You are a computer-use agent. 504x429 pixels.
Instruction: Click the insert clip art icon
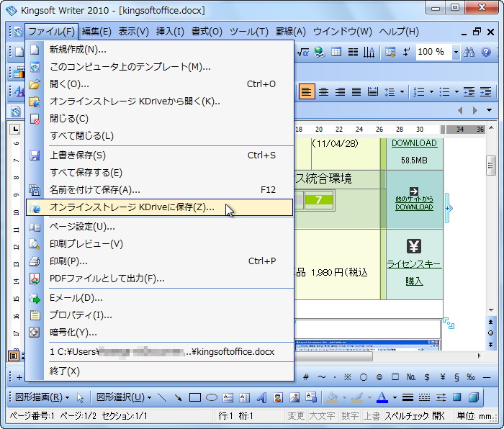(278, 398)
